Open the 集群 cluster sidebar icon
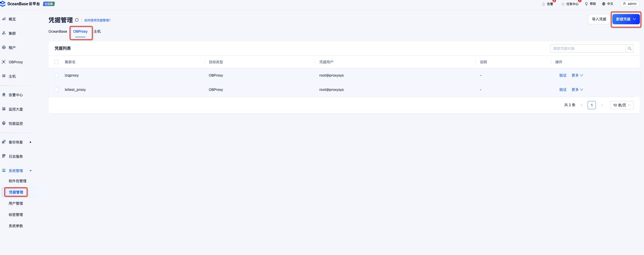The height and width of the screenshot is (255, 644). pyautogui.click(x=4, y=33)
